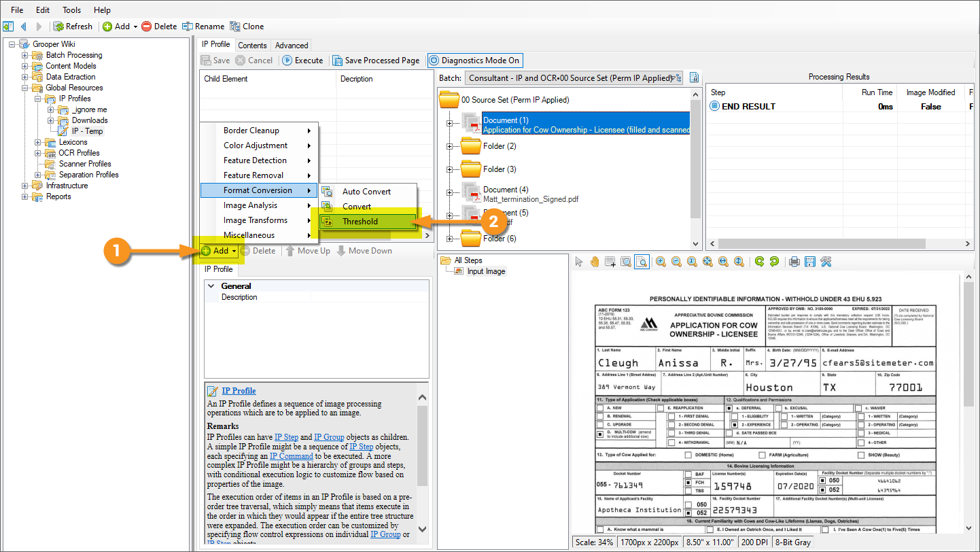This screenshot has width=980, height=552.
Task: Switch to the Contents tab
Action: click(x=252, y=46)
